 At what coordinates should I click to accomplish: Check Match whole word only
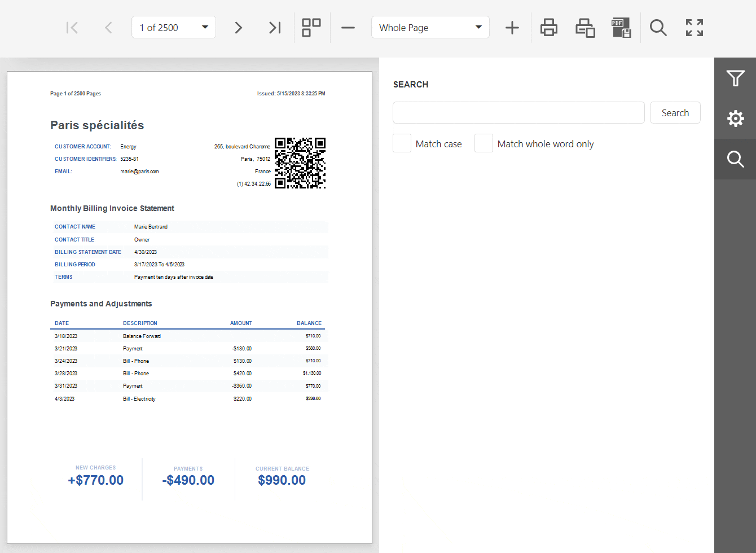point(484,143)
